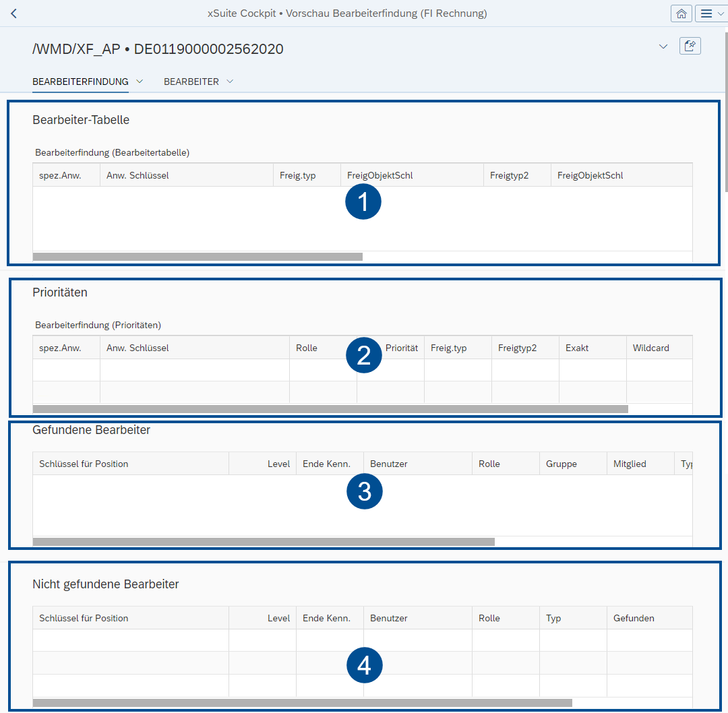728x713 pixels.
Task: Open the home screen with the house icon
Action: [681, 13]
